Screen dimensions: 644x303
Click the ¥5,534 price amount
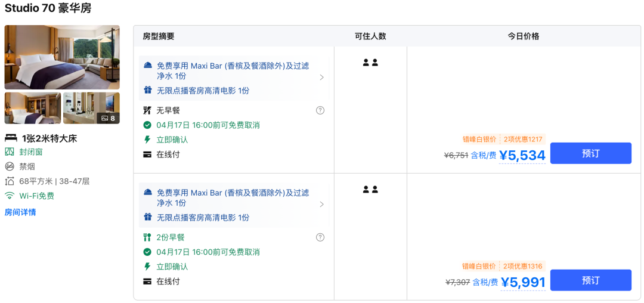(x=522, y=156)
